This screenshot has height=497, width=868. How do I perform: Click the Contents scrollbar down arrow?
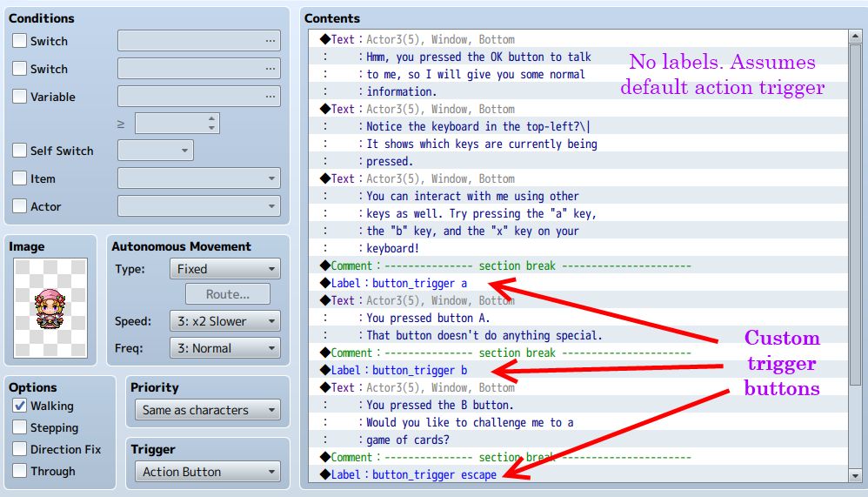point(855,475)
